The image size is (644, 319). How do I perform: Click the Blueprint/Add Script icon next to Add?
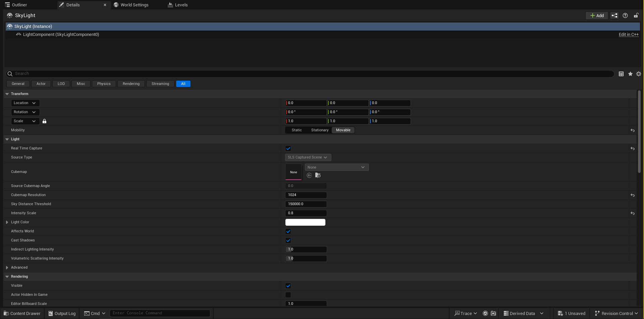614,15
